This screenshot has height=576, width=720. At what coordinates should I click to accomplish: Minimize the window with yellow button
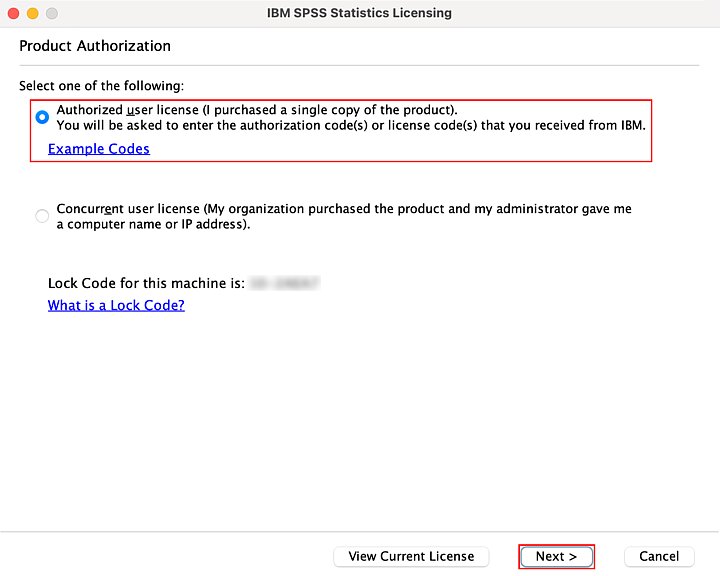tap(33, 13)
